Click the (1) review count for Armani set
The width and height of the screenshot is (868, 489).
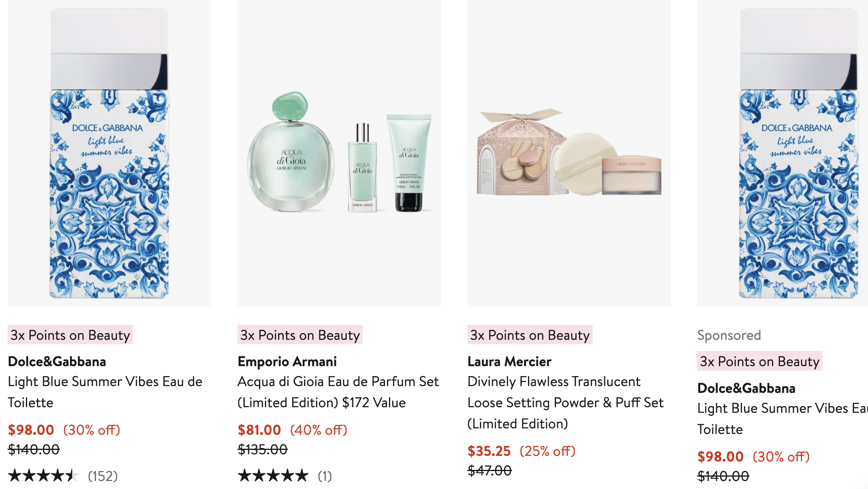click(x=325, y=476)
